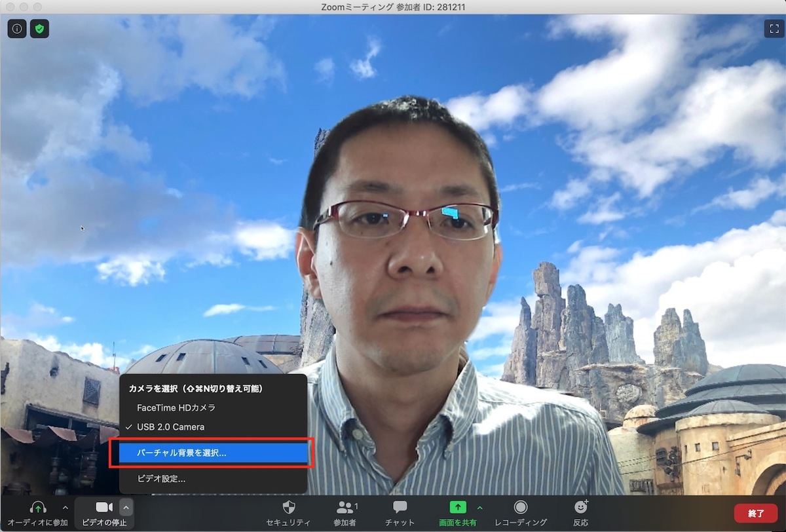Click the green encryption shield icon
Image resolution: width=786 pixels, height=532 pixels.
pyautogui.click(x=39, y=29)
